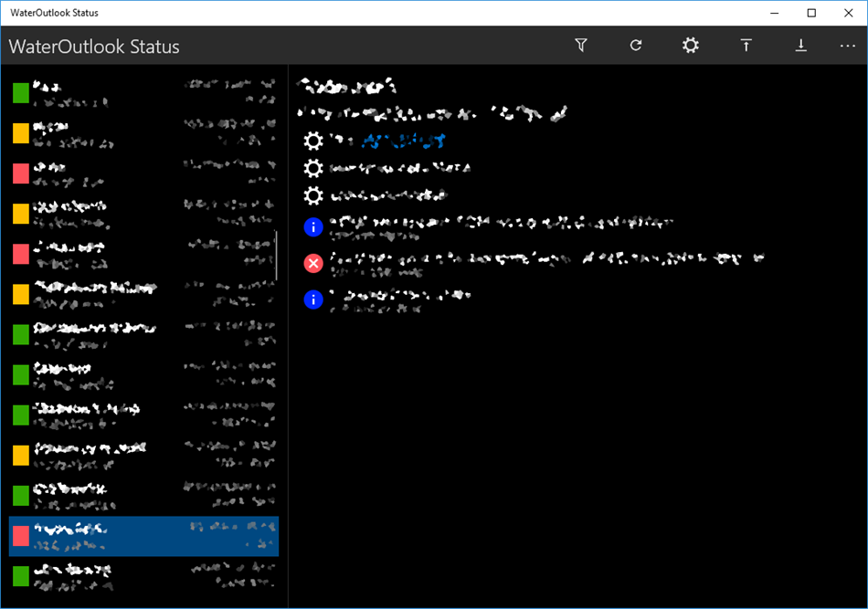Click the list pane scrollbar thumb
Image resolution: width=868 pixels, height=609 pixels.
click(276, 256)
